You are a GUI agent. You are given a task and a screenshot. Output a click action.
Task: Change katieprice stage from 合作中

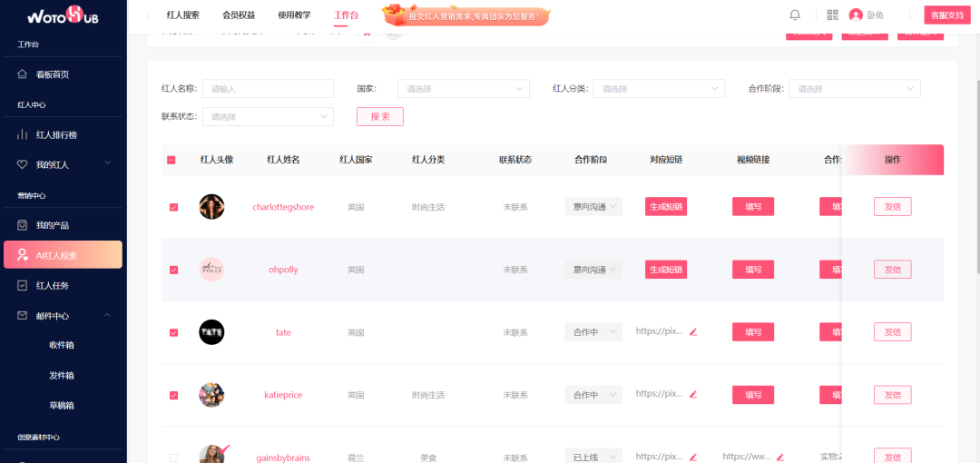(x=593, y=395)
